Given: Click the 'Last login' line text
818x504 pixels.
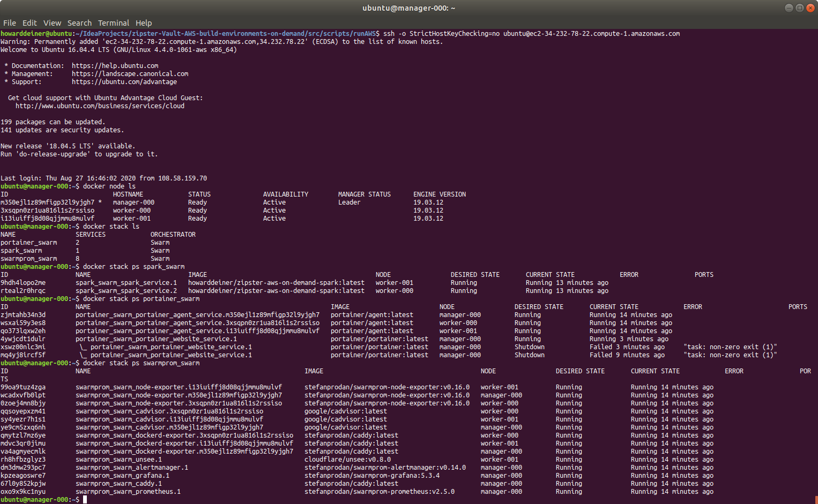Looking at the screenshot, I should tap(103, 178).
